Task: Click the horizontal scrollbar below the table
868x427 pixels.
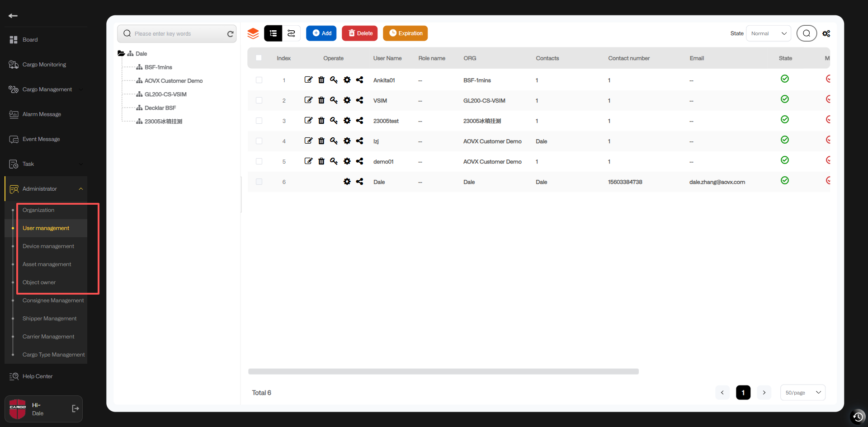Action: (443, 371)
